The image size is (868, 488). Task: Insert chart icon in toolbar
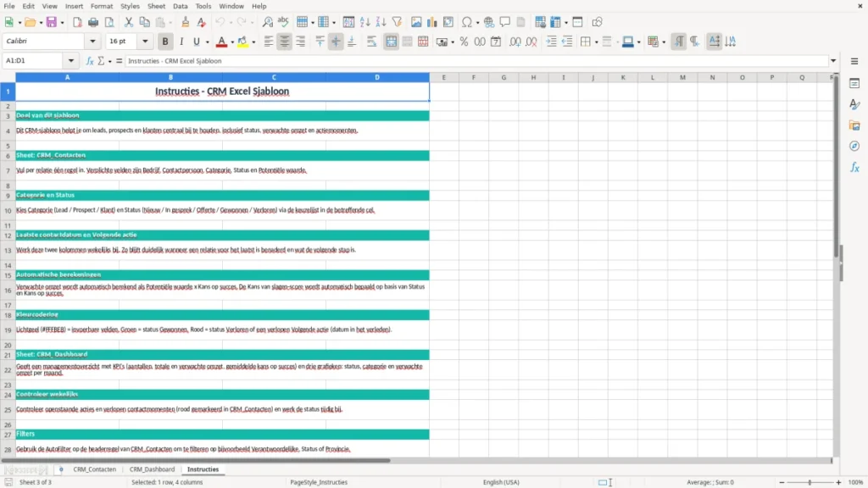432,22
